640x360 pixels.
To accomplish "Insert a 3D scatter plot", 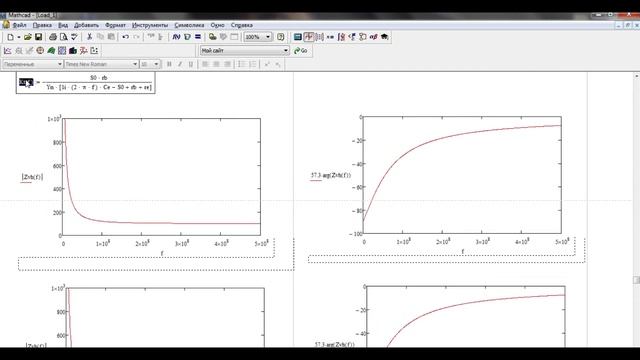I will 84,51.
